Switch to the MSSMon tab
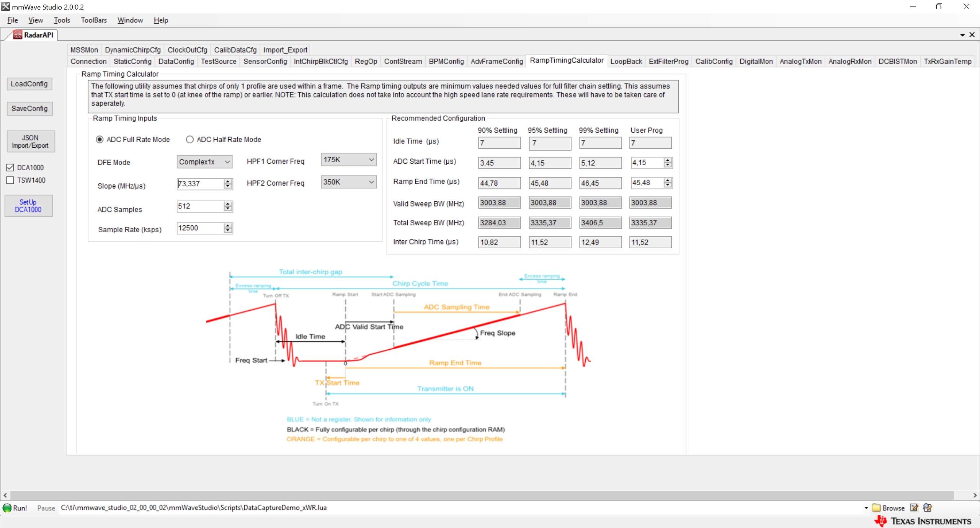Viewport: 980px width, 528px height. [84, 50]
